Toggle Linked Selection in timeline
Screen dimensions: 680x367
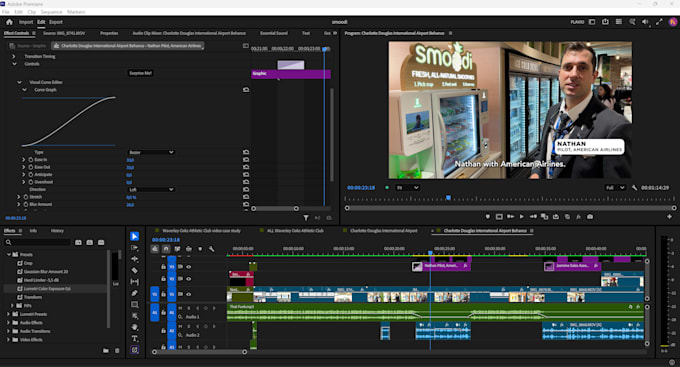(177, 249)
